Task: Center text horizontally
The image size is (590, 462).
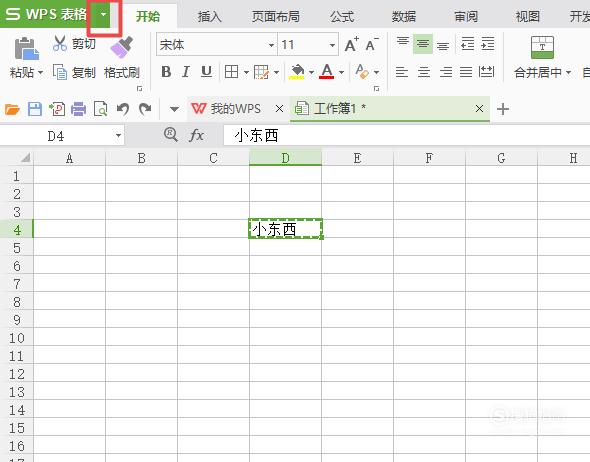Action: click(x=424, y=72)
